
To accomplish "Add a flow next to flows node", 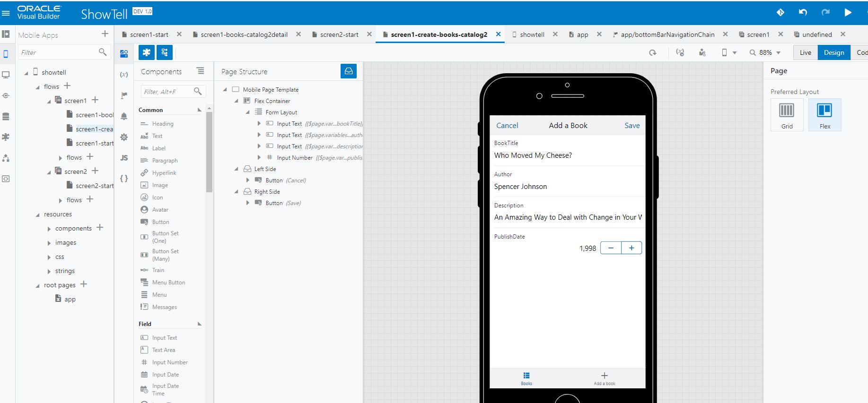I will [67, 86].
